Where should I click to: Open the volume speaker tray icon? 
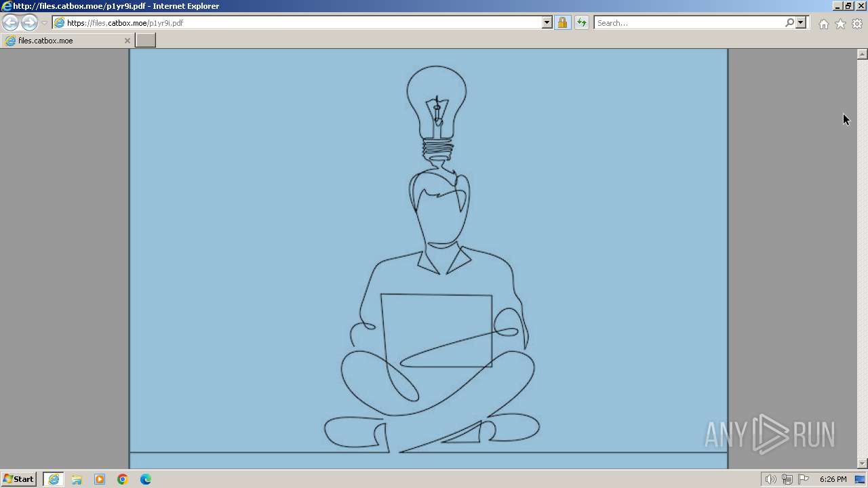[x=770, y=479]
